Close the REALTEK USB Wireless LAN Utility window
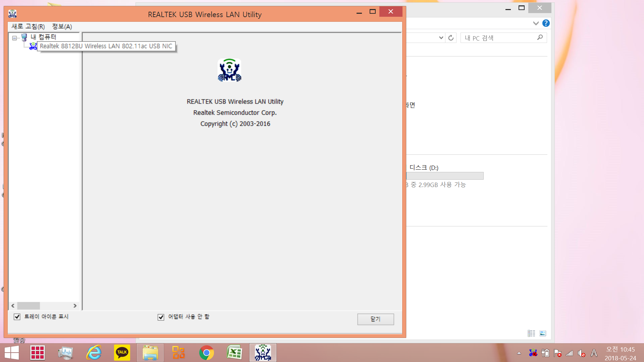Screen dimensions: 644x362 tap(391, 12)
